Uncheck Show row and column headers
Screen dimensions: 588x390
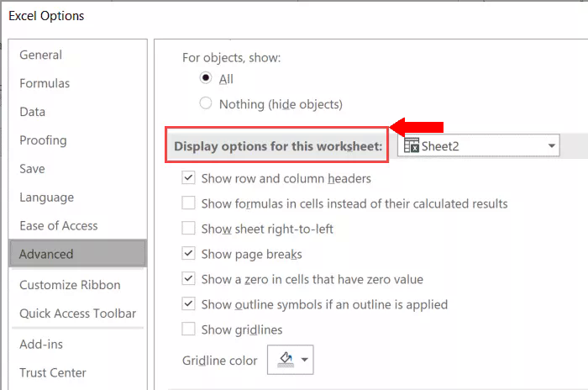click(188, 177)
